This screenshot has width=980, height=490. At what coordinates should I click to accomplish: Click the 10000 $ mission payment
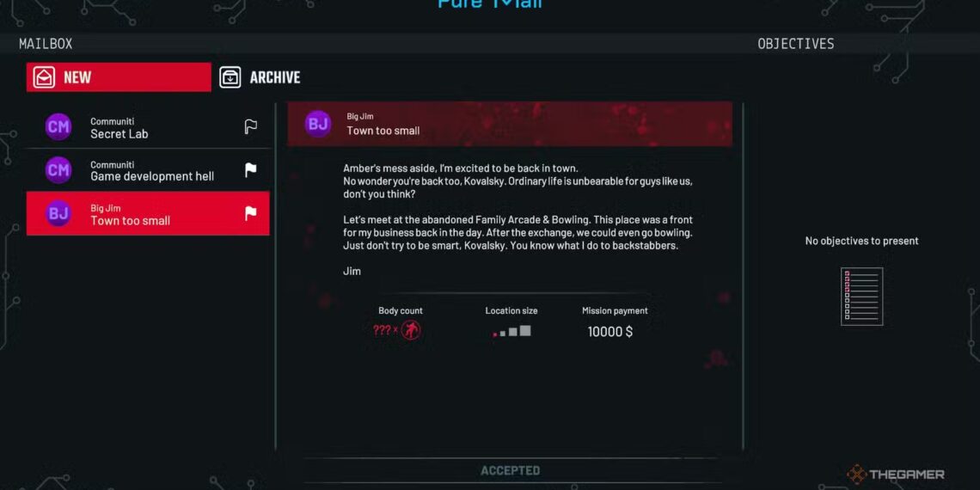[610, 332]
